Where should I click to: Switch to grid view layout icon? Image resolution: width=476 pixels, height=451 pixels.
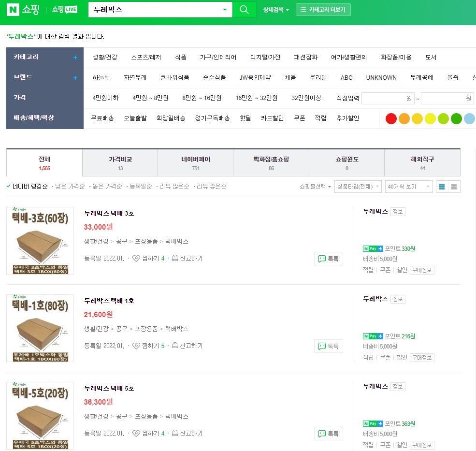coord(454,187)
